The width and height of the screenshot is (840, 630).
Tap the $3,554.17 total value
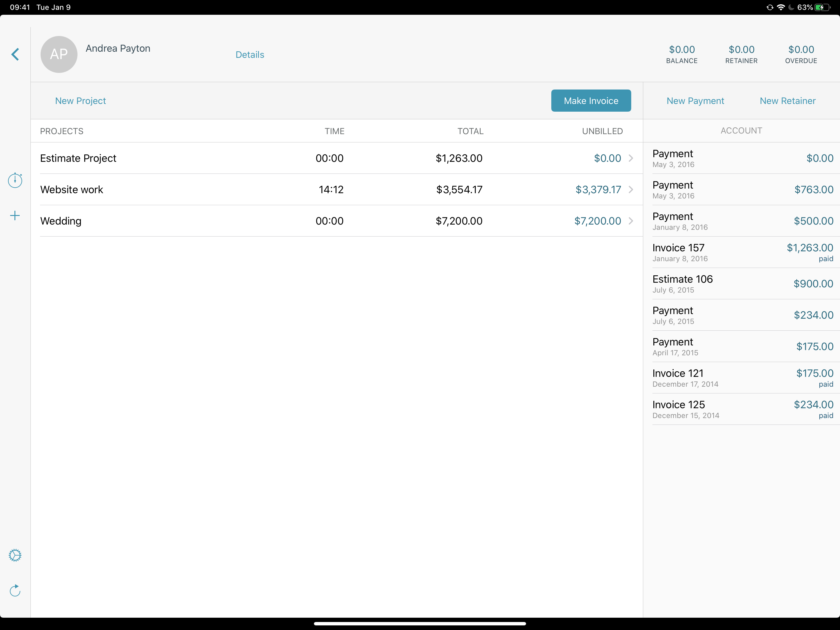click(x=459, y=189)
